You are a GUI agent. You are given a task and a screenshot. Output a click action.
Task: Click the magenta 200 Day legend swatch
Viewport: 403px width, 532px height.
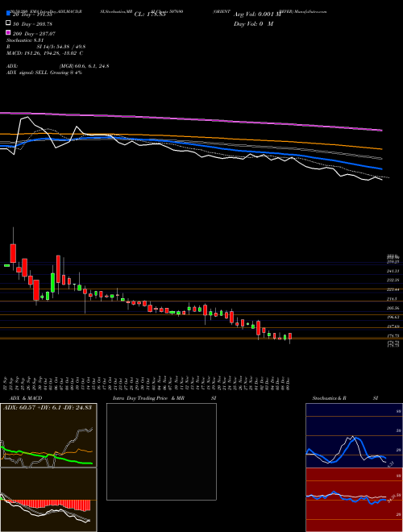click(8, 33)
